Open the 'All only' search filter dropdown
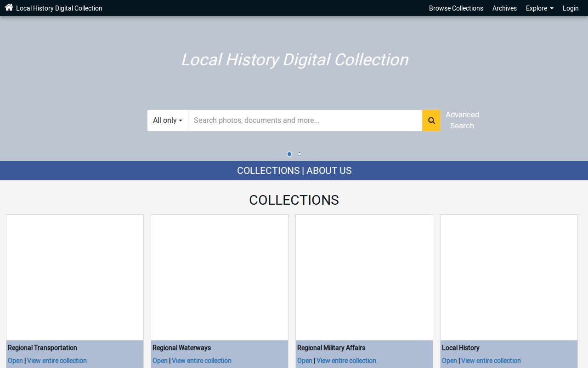The width and height of the screenshot is (588, 368). pos(168,121)
